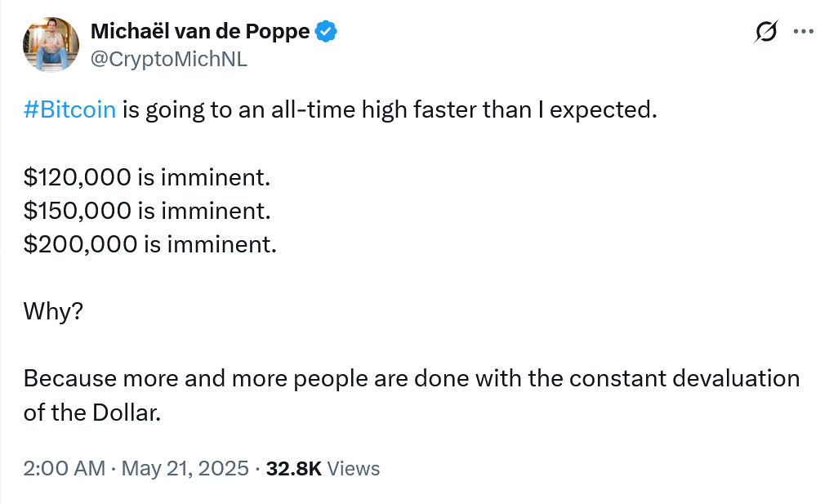Screen dimensions: 838x504
Task: Open Grok explain-this-post icon
Action: pos(766,32)
